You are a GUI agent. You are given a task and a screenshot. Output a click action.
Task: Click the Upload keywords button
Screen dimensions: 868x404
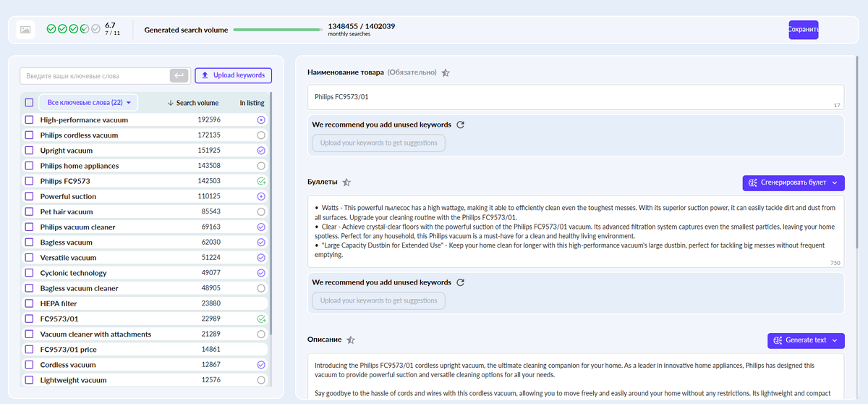coord(233,75)
